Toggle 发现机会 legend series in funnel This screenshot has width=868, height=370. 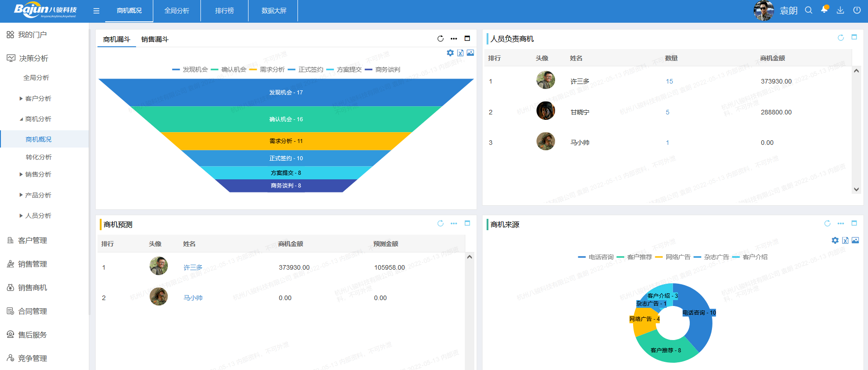click(190, 69)
